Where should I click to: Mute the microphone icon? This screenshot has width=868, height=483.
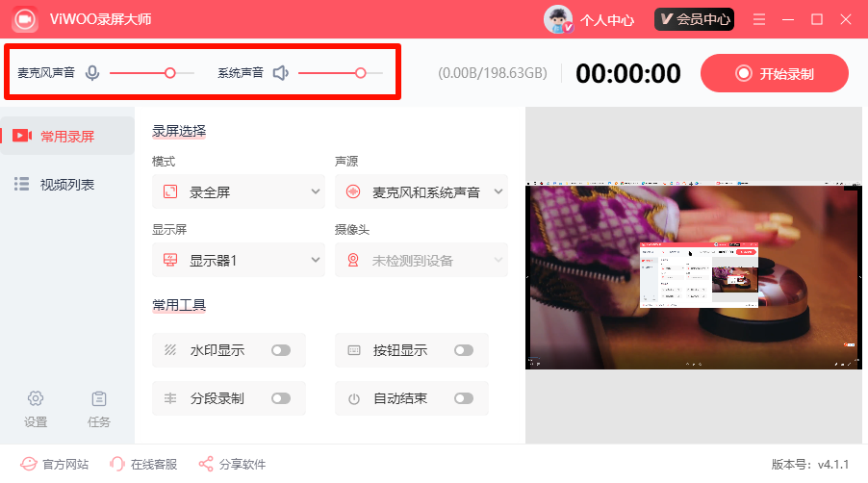coord(92,73)
